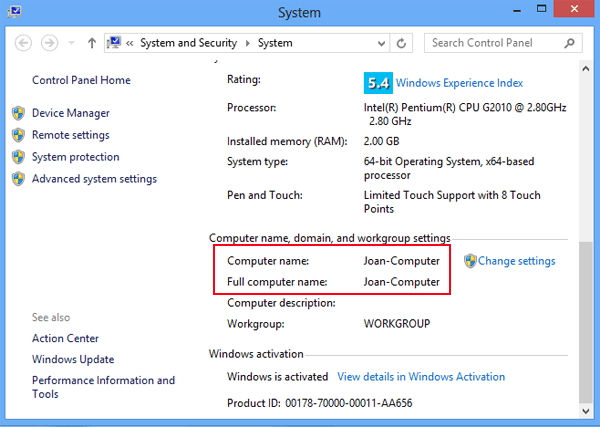Screen dimensions: 600x427
Task: Click the Joan-Computer value next to Computer name
Action: click(401, 261)
